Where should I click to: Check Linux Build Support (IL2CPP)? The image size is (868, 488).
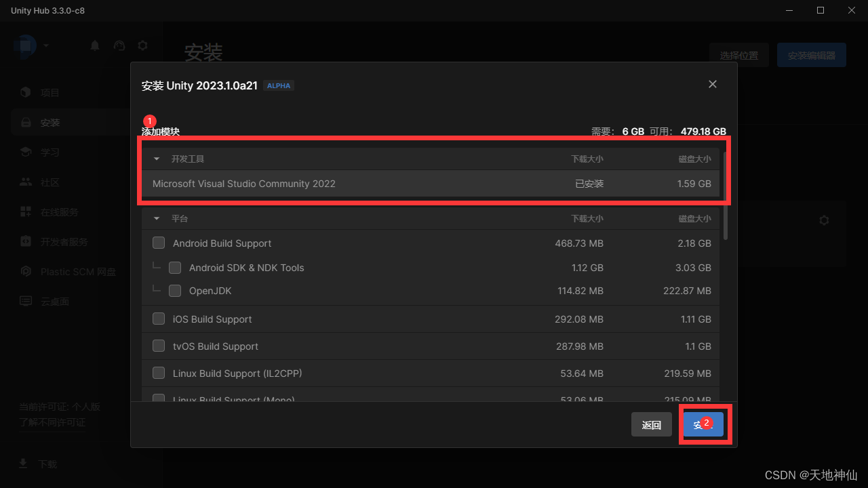click(159, 373)
